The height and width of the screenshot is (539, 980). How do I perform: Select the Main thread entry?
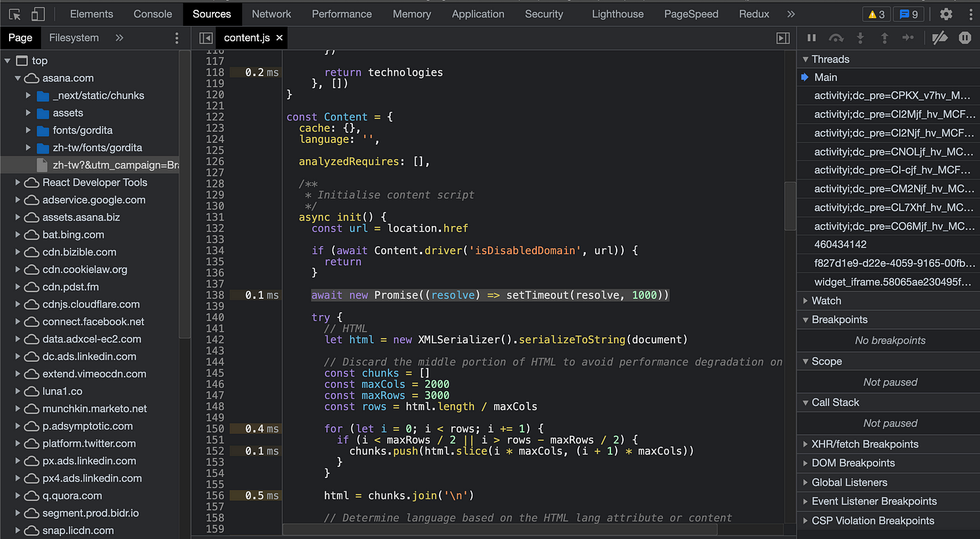pyautogui.click(x=825, y=77)
